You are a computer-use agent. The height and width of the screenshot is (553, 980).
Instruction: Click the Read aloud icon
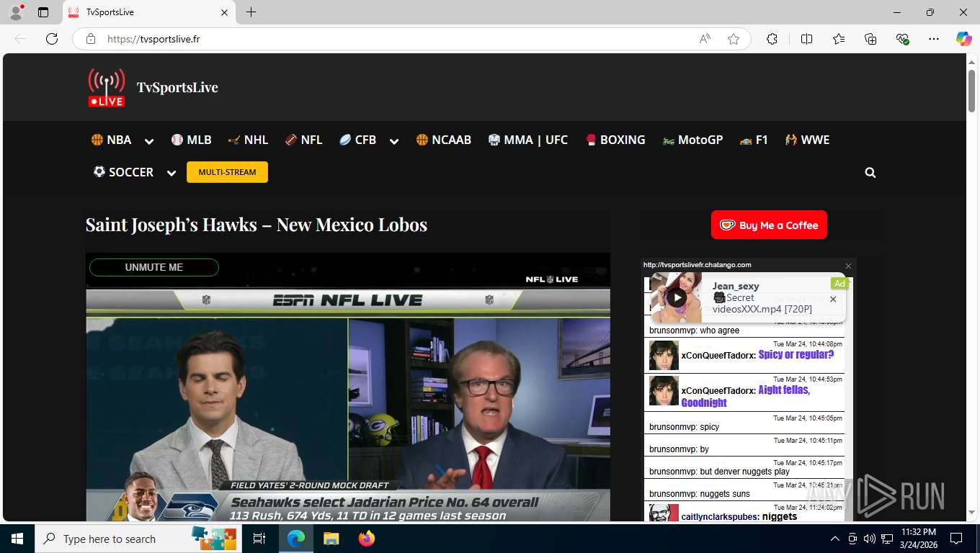705,39
